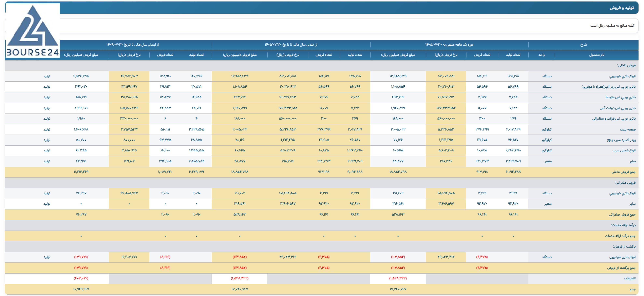Select the export sales rate '۳۶,۵۰۵,۷۴۲'
Screen dimensions: 644x296
pyautogui.click(x=129, y=193)
